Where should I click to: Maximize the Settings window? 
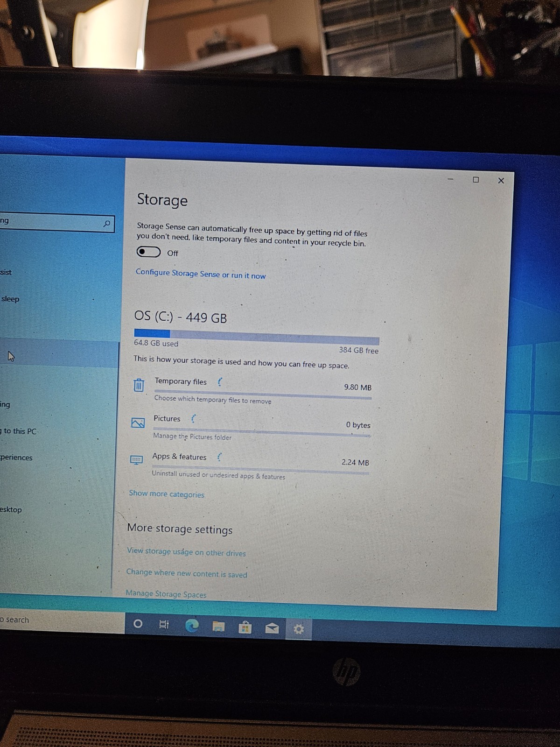coord(476,180)
